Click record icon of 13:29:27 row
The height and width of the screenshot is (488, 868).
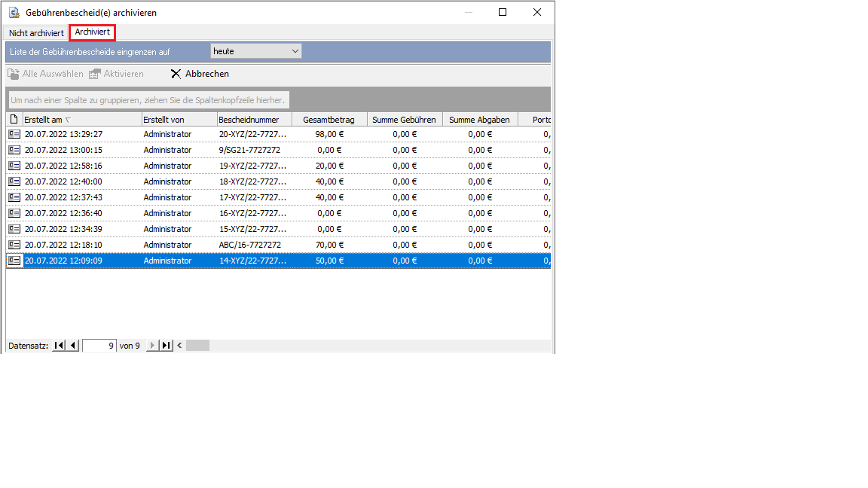click(14, 134)
